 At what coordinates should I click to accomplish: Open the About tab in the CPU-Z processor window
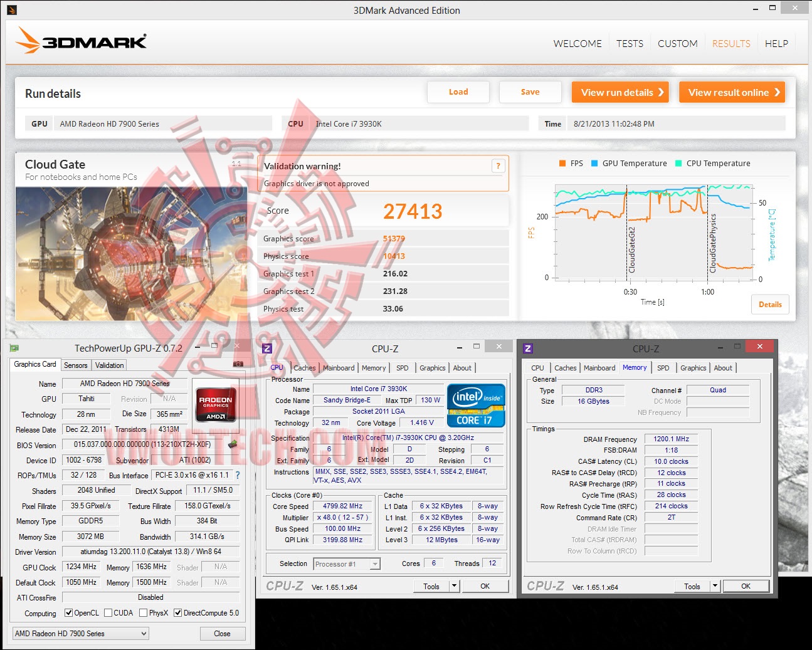462,368
